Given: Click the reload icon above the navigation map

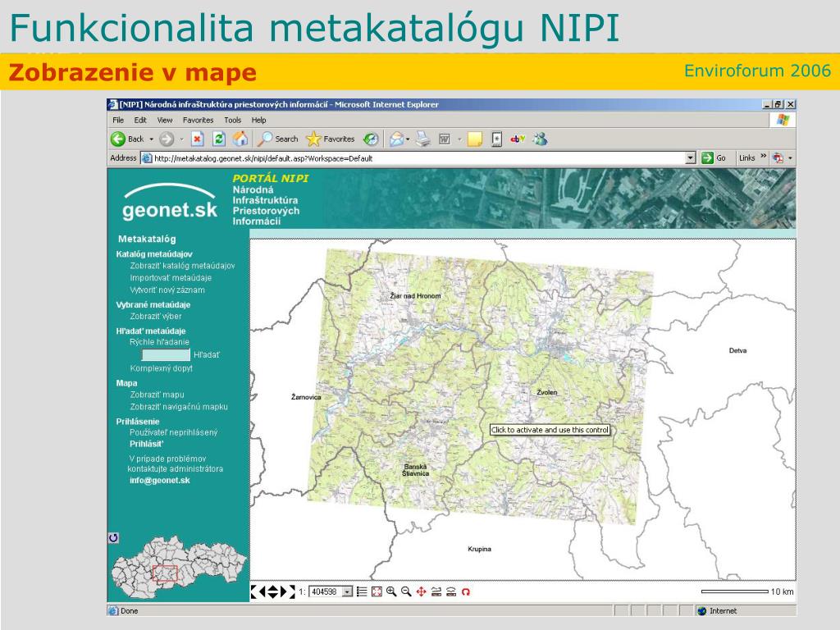Looking at the screenshot, I should [x=113, y=538].
